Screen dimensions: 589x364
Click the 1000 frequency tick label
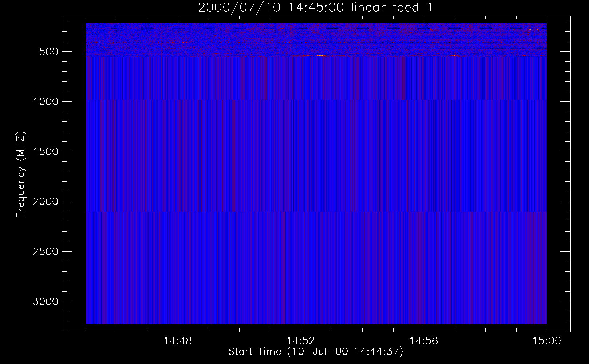coord(46,102)
